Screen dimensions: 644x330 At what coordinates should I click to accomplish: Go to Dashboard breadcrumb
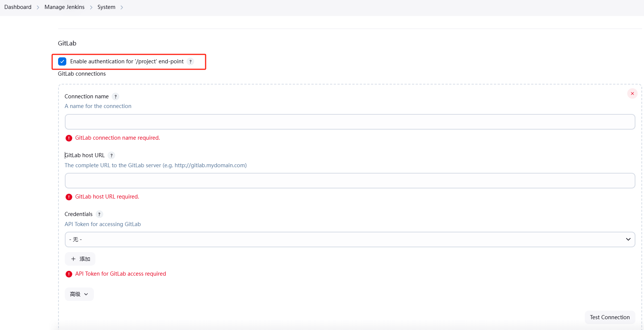click(x=18, y=7)
